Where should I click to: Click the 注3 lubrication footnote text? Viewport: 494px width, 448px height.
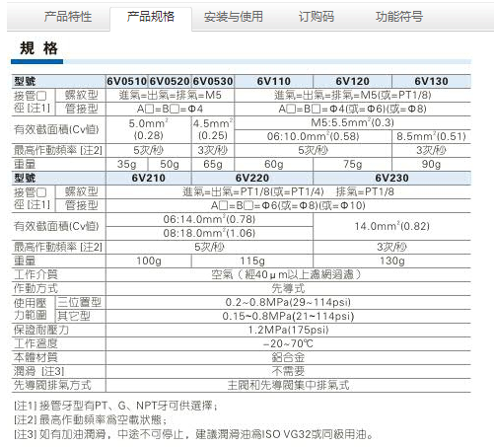(x=194, y=434)
